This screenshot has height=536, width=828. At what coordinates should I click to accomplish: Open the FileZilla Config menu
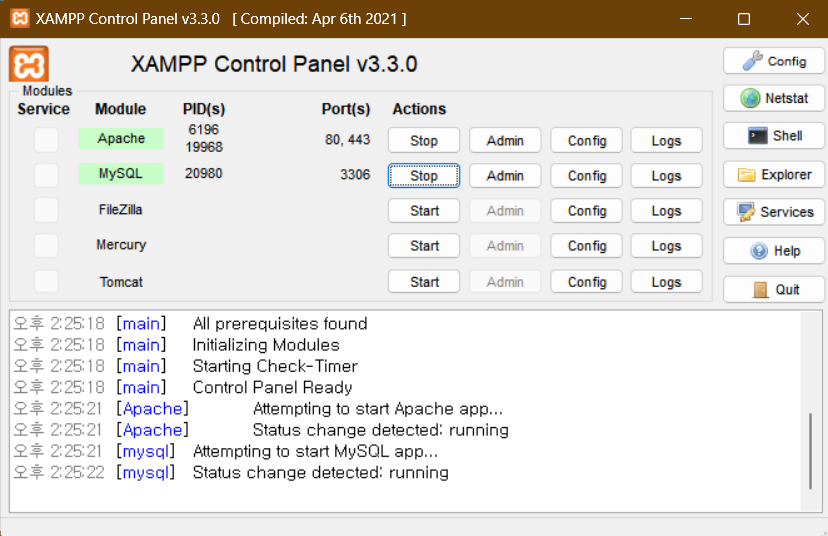[x=587, y=211]
